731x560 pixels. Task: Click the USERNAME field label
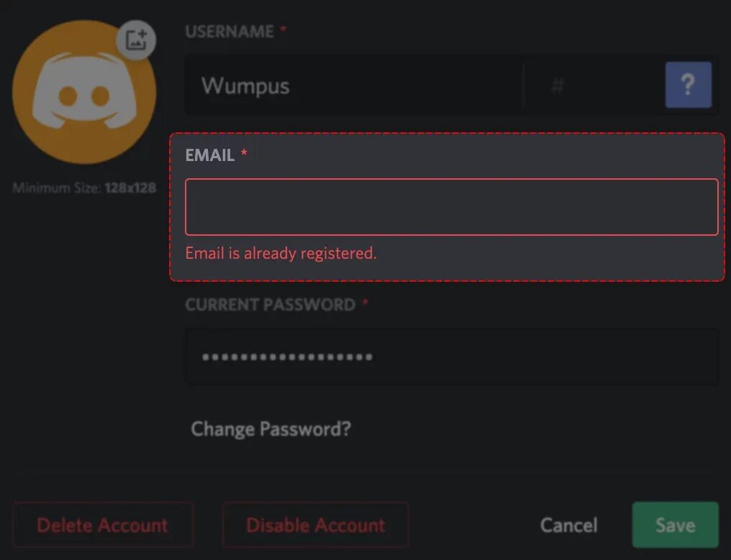tap(230, 32)
